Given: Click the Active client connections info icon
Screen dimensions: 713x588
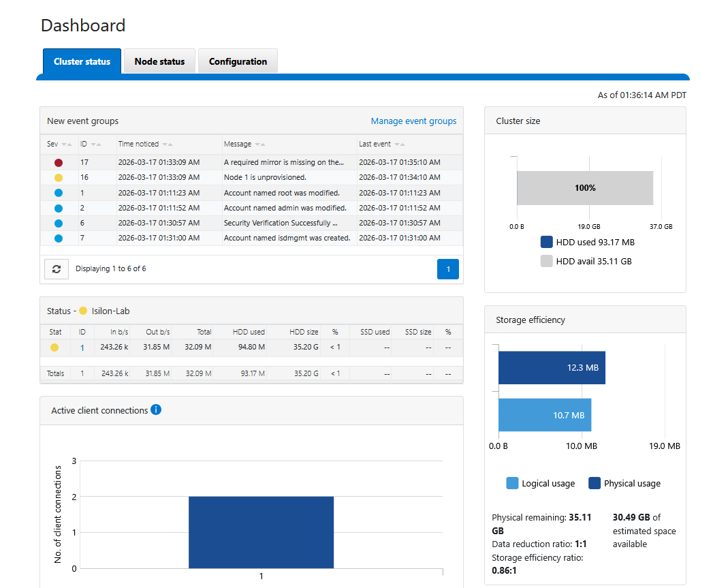Looking at the screenshot, I should (156, 409).
